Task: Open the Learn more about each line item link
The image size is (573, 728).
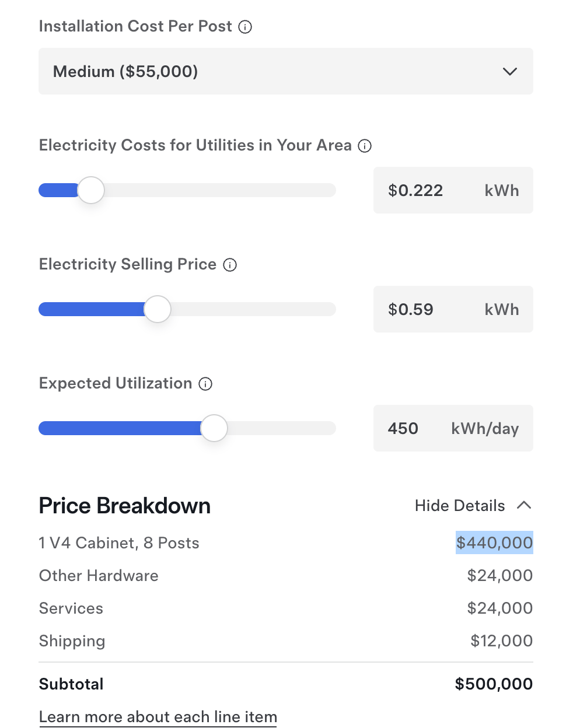Action: click(x=158, y=717)
